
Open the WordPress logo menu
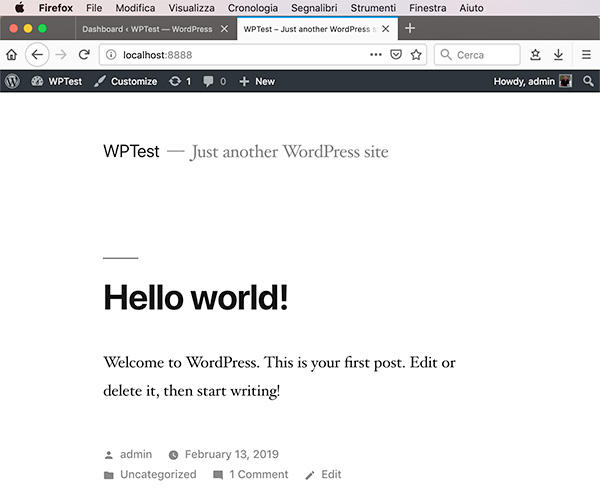[x=12, y=81]
